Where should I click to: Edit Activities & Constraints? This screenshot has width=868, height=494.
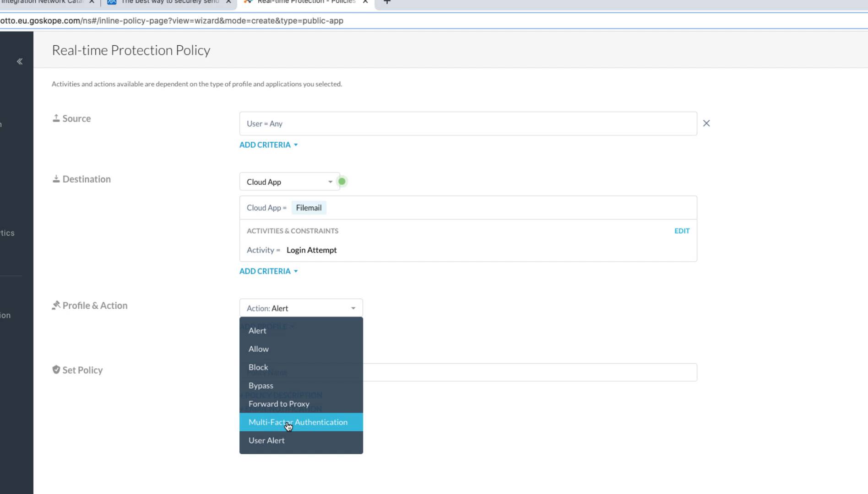click(x=681, y=231)
